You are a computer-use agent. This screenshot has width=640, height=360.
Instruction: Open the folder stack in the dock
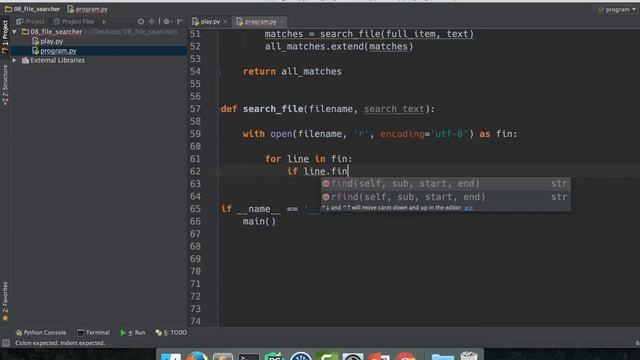[x=442, y=357]
